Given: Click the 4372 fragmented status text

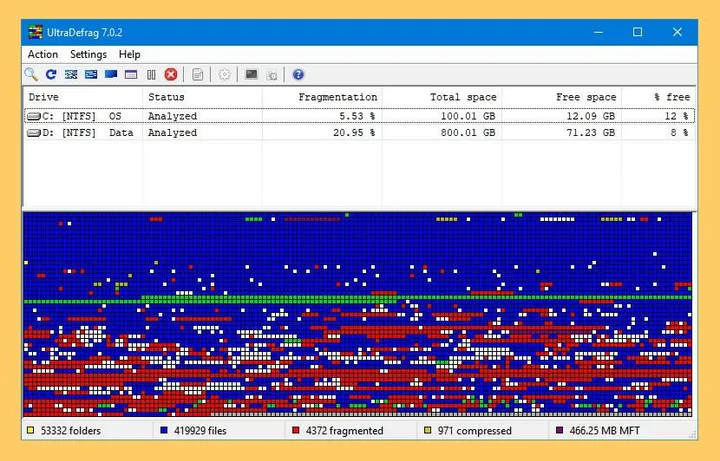Looking at the screenshot, I should [344, 431].
